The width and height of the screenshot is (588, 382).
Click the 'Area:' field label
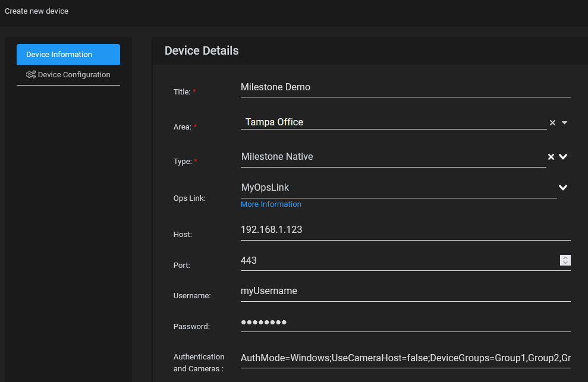coord(183,127)
